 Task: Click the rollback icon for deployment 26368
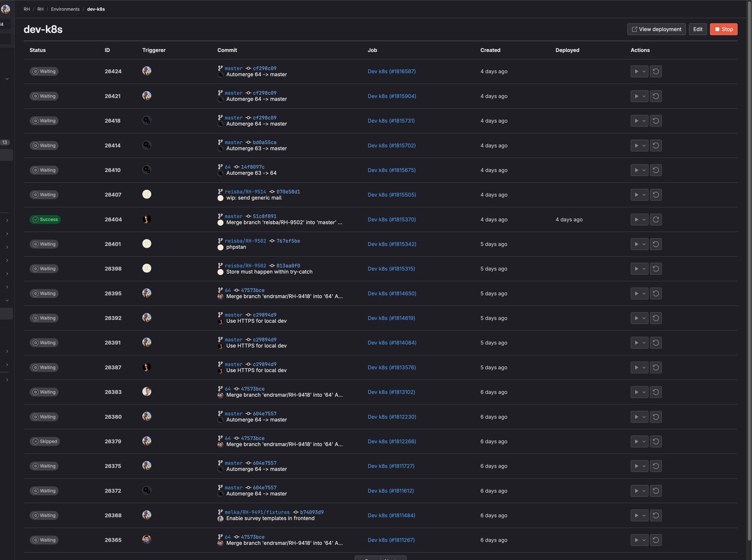click(656, 515)
